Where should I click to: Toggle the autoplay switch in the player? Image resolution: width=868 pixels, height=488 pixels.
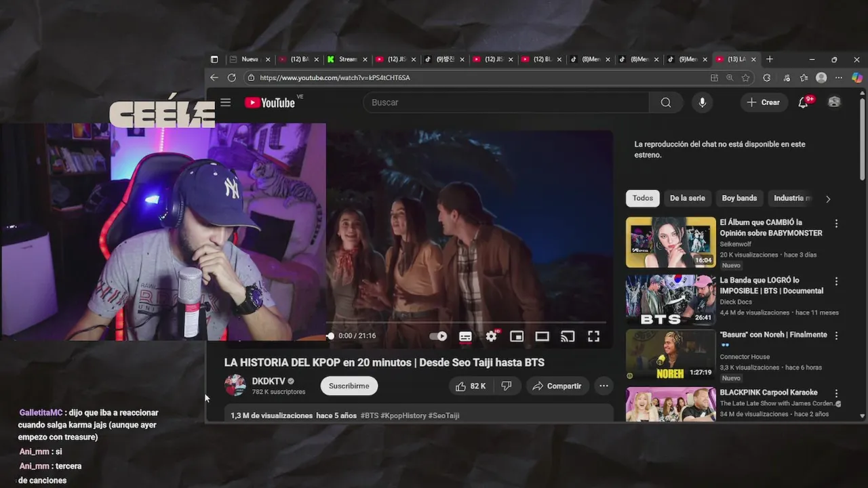point(438,336)
